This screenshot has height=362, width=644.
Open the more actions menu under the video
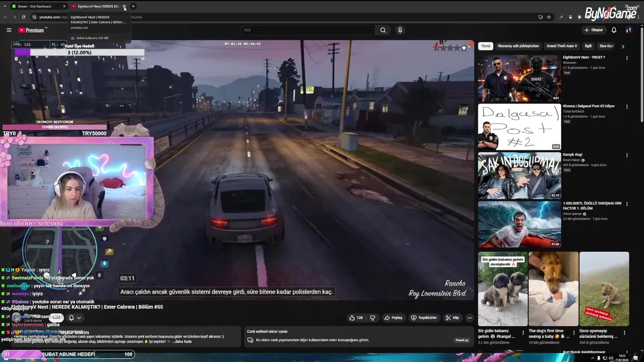(x=469, y=318)
